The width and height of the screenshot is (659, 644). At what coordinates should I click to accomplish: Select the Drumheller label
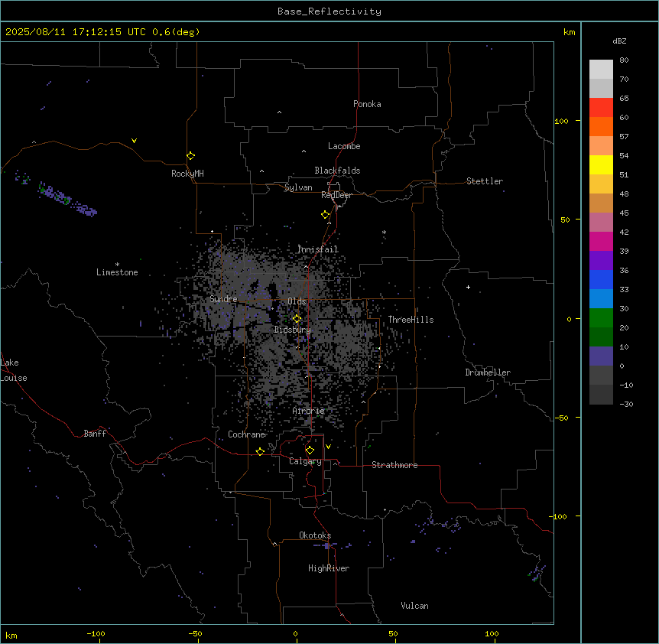tap(488, 372)
